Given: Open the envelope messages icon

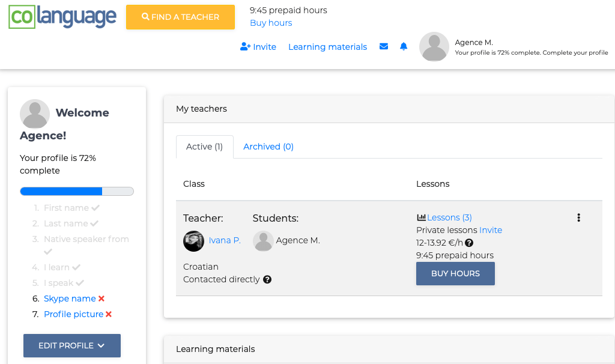Looking at the screenshot, I should (x=384, y=47).
